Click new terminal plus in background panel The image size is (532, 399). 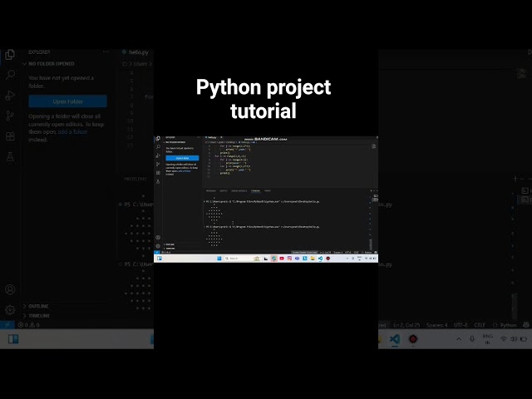515,179
